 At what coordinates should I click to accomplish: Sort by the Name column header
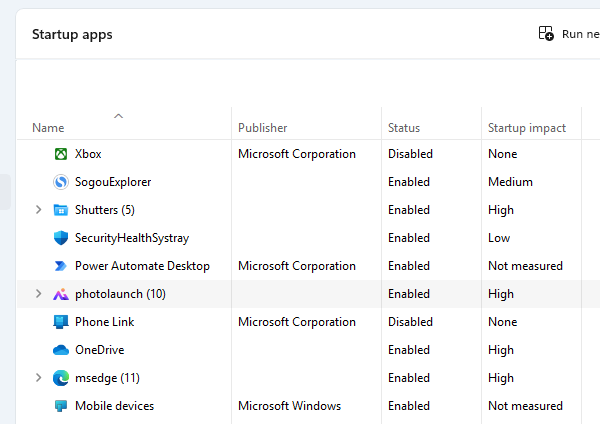(x=48, y=128)
